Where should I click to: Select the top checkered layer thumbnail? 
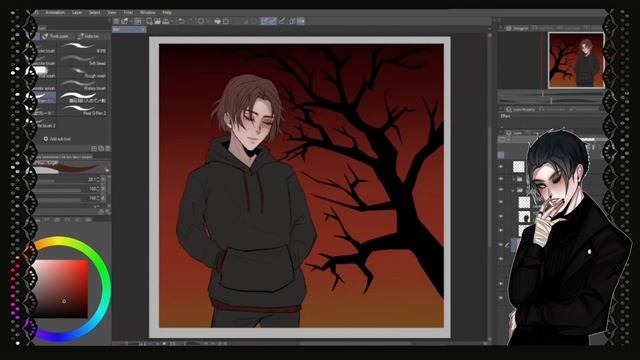click(518, 167)
